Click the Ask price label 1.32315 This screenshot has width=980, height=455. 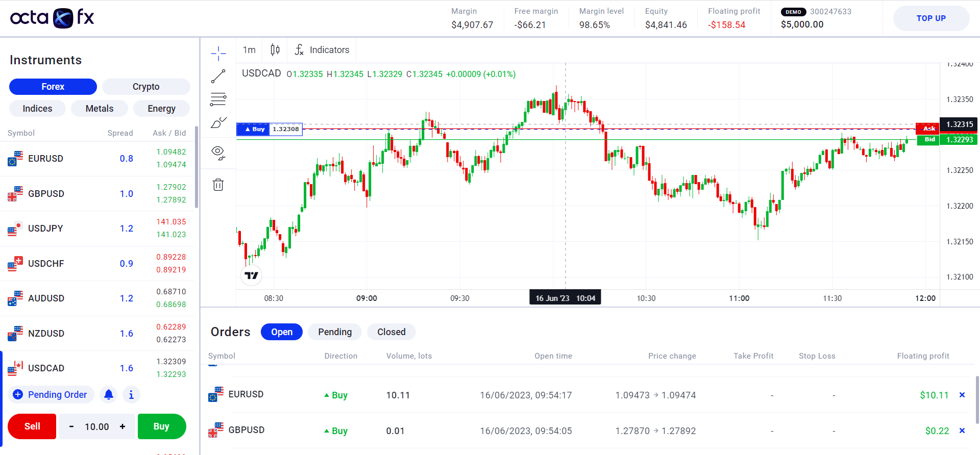coord(960,124)
